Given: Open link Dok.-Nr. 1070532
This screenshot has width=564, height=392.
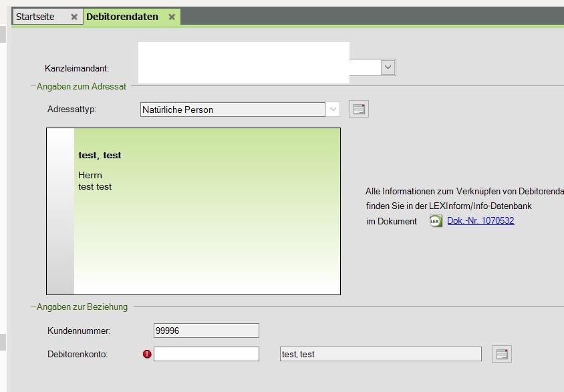Looking at the screenshot, I should pyautogui.click(x=480, y=221).
